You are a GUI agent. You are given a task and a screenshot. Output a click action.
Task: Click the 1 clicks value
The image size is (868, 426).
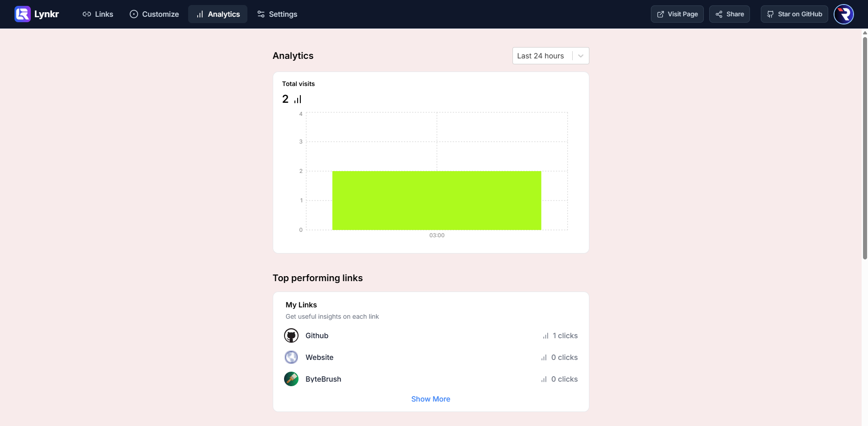coord(565,335)
